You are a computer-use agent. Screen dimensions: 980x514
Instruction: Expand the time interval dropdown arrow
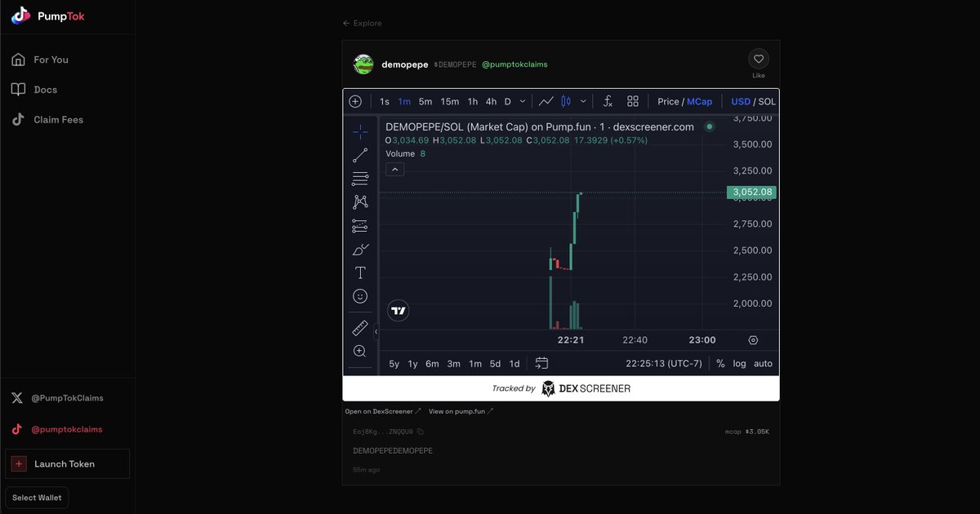pyautogui.click(x=523, y=102)
